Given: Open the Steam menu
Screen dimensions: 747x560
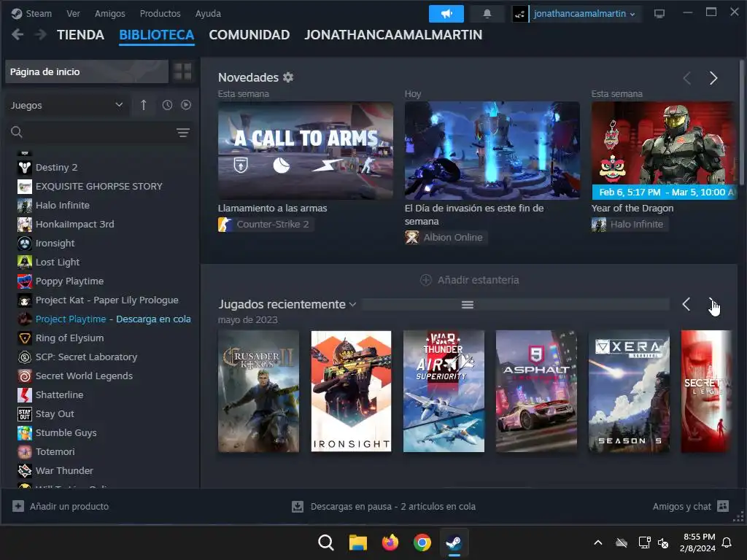Looking at the screenshot, I should pos(39,13).
